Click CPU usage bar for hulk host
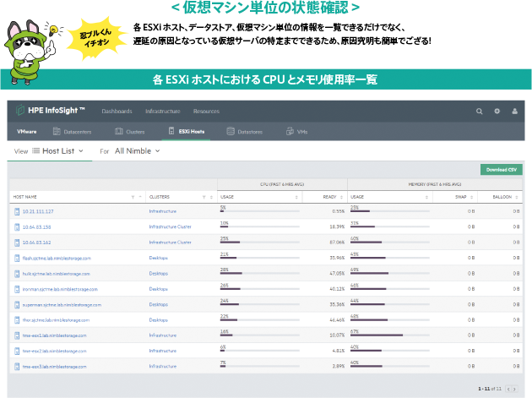Viewport: 532px width, 398px height. 260,274
